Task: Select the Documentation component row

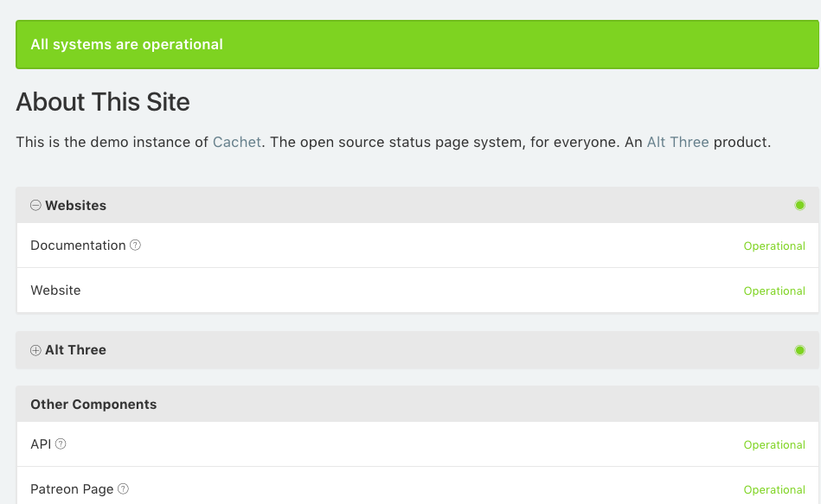Action: 415,246
